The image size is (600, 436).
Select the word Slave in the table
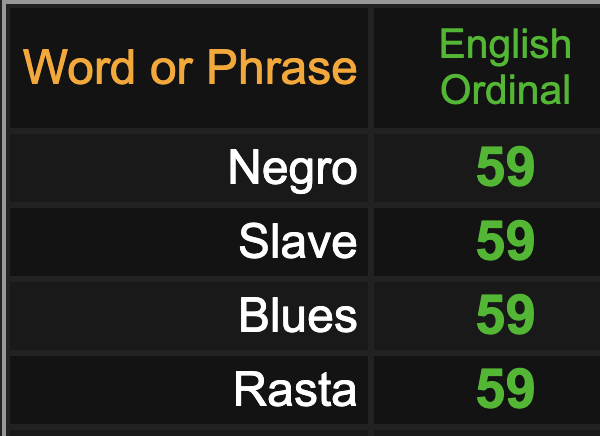[298, 242]
